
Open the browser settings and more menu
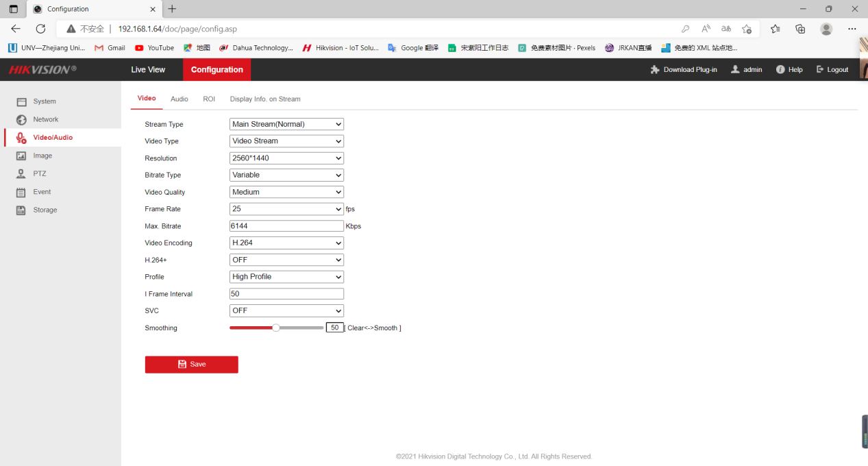click(x=852, y=29)
